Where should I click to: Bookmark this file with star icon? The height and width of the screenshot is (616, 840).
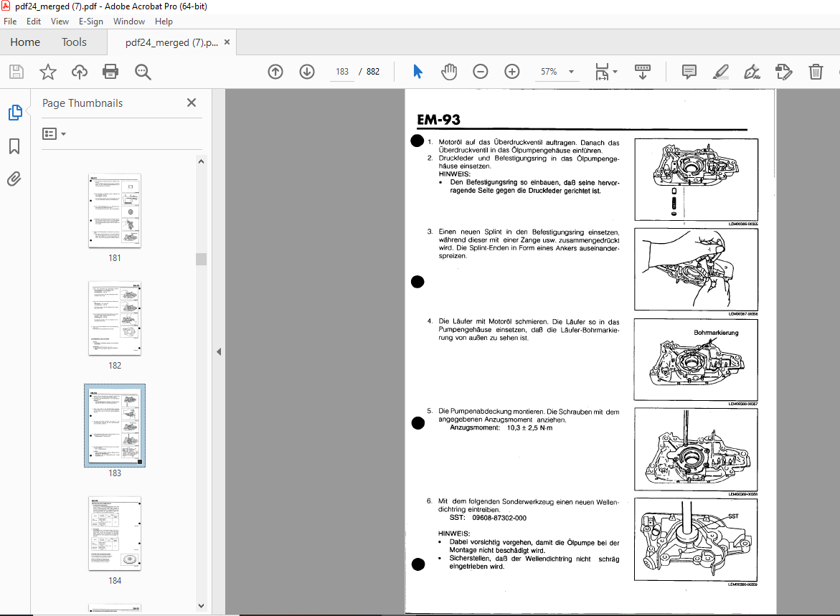click(48, 72)
